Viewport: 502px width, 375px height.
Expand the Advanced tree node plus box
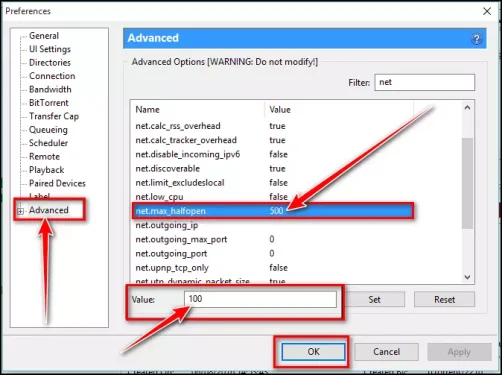pyautogui.click(x=21, y=211)
